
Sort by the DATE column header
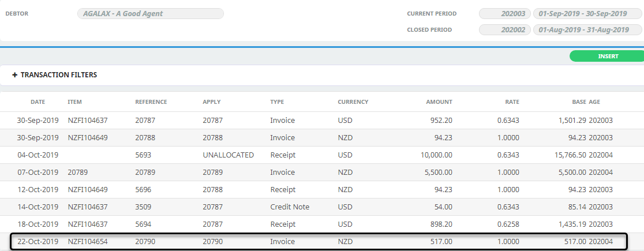(38, 102)
